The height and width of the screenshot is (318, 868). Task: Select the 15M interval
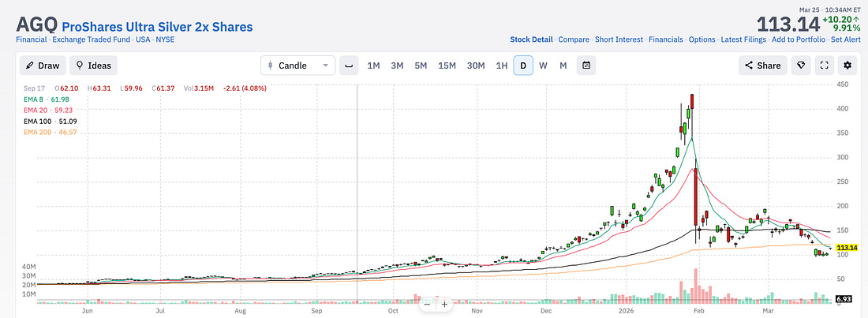click(447, 65)
